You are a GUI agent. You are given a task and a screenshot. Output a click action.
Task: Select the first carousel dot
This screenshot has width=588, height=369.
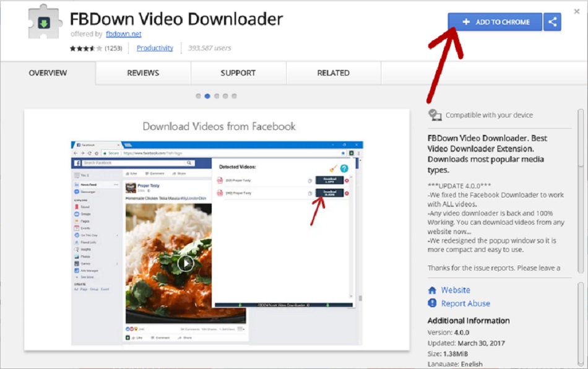[198, 96]
